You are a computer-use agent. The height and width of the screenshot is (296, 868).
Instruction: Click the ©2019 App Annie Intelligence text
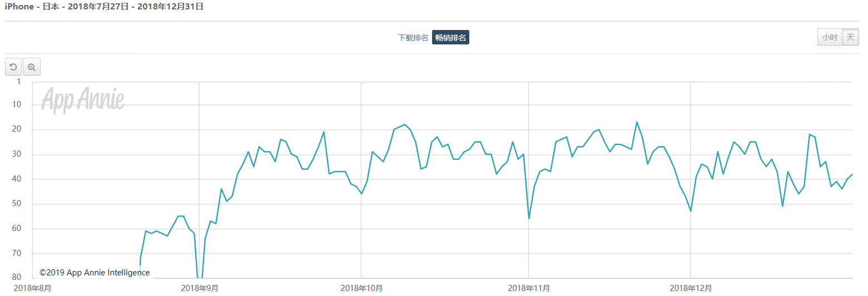(95, 273)
